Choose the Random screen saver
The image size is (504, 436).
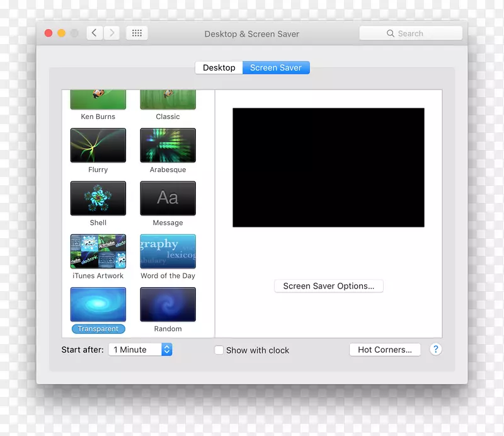(168, 304)
